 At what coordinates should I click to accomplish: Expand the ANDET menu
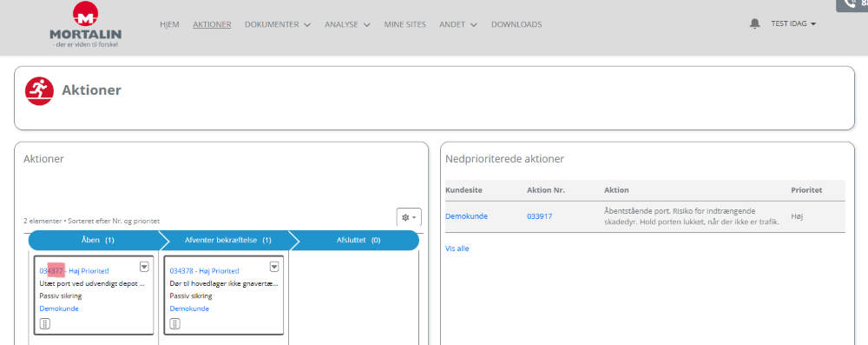457,24
